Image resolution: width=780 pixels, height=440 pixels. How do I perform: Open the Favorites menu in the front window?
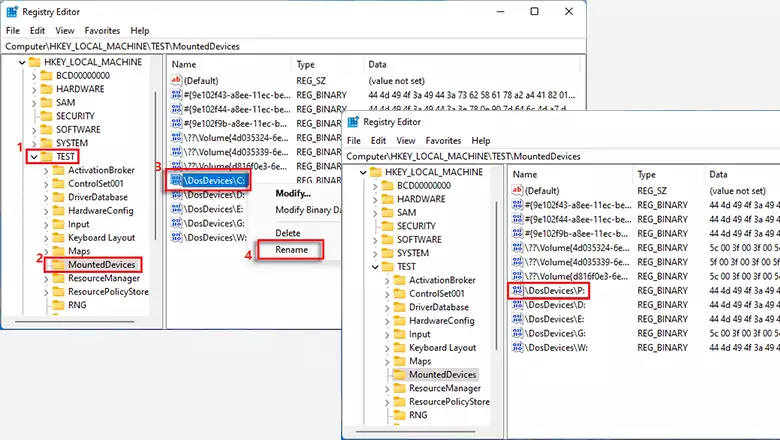tap(443, 141)
